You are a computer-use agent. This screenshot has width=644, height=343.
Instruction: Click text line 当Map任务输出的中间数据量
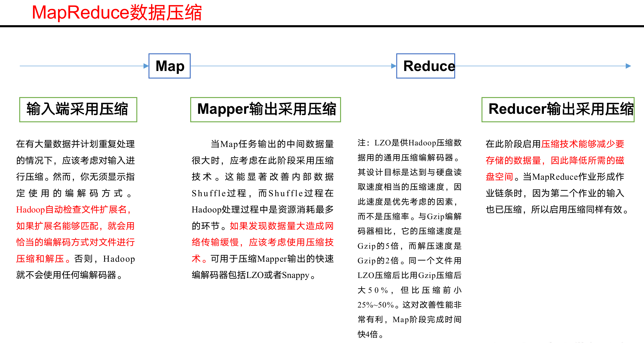(272, 144)
